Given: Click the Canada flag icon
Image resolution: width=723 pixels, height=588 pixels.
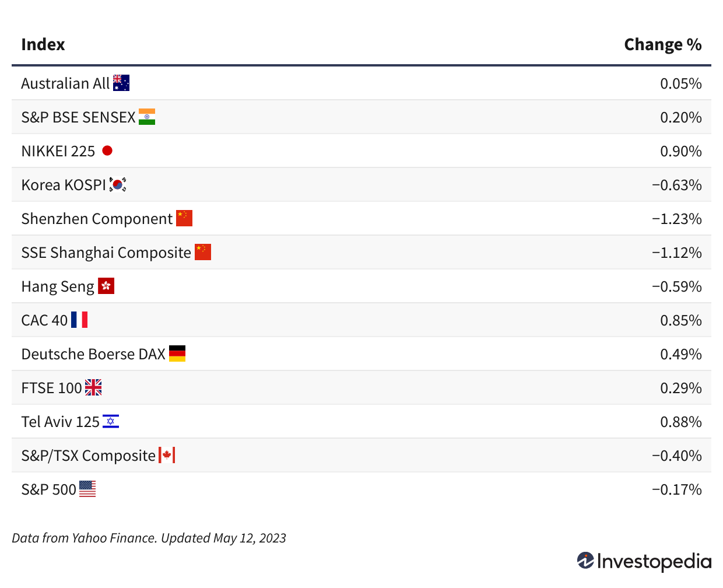Looking at the screenshot, I should pyautogui.click(x=167, y=456).
